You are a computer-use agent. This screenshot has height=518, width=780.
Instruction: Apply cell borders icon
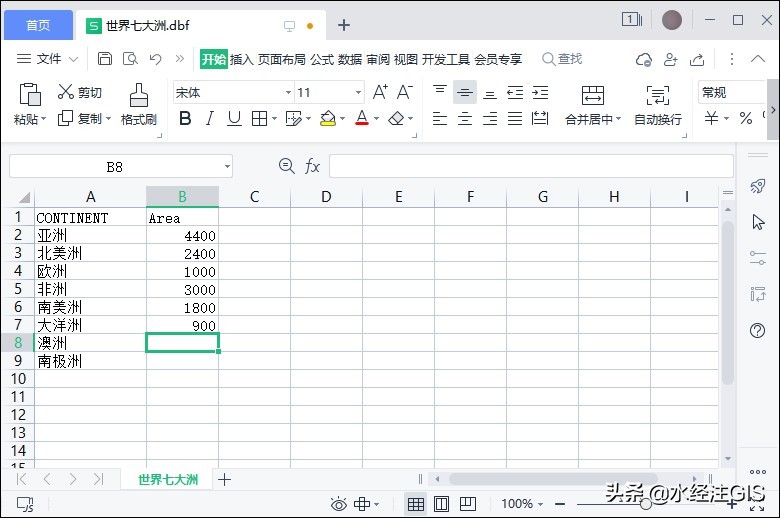259,118
